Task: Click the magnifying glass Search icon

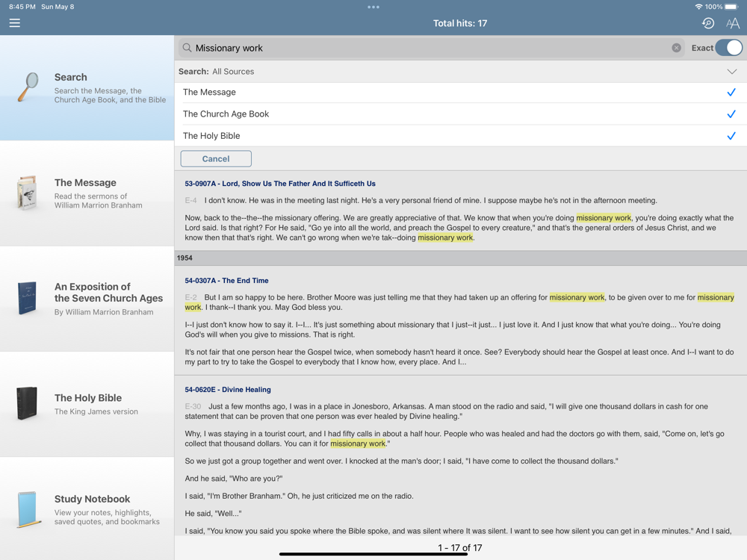Action: 28,87
